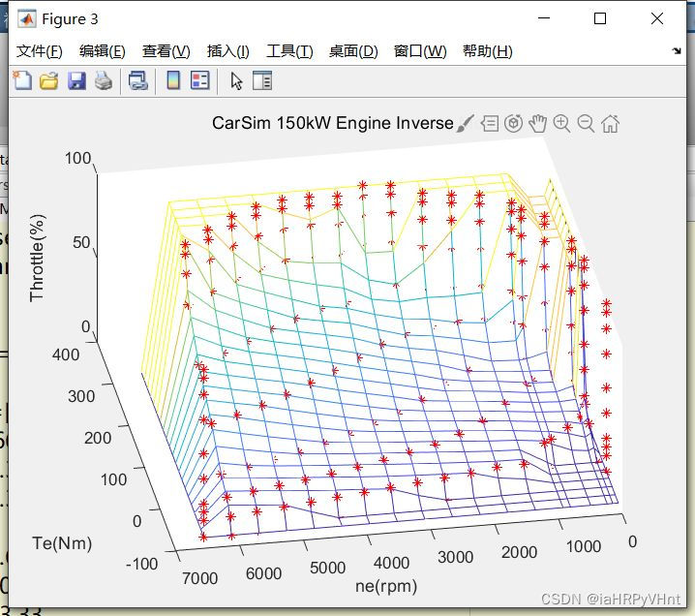Open the 编辑(E) menu
The width and height of the screenshot is (695, 616).
[102, 51]
